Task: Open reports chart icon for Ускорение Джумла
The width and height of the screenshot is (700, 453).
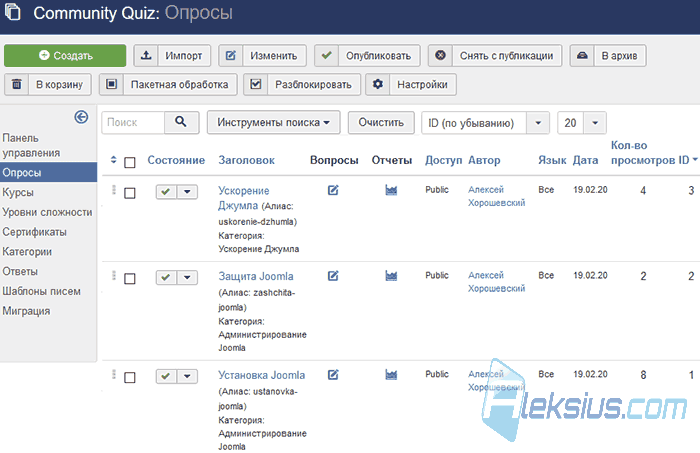Action: [x=391, y=191]
